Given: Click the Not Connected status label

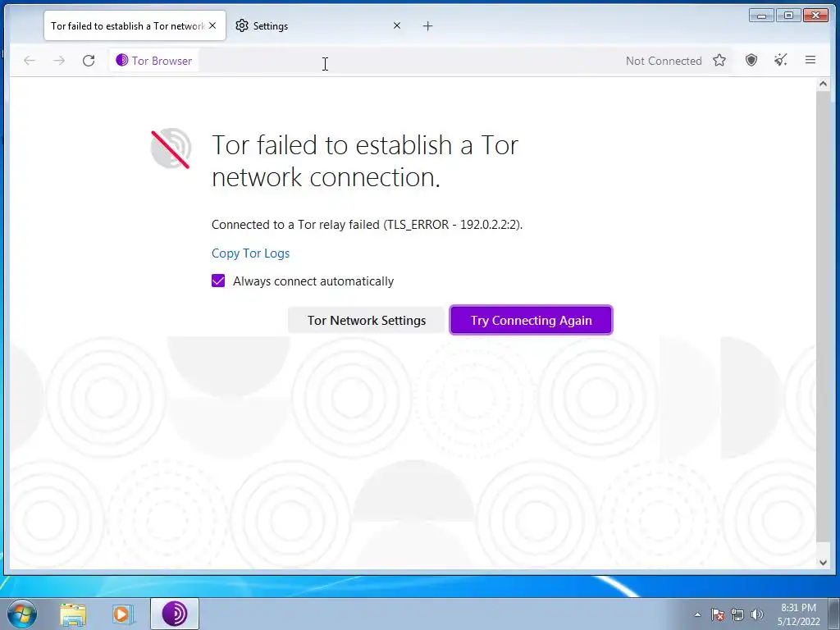Looking at the screenshot, I should 663,61.
